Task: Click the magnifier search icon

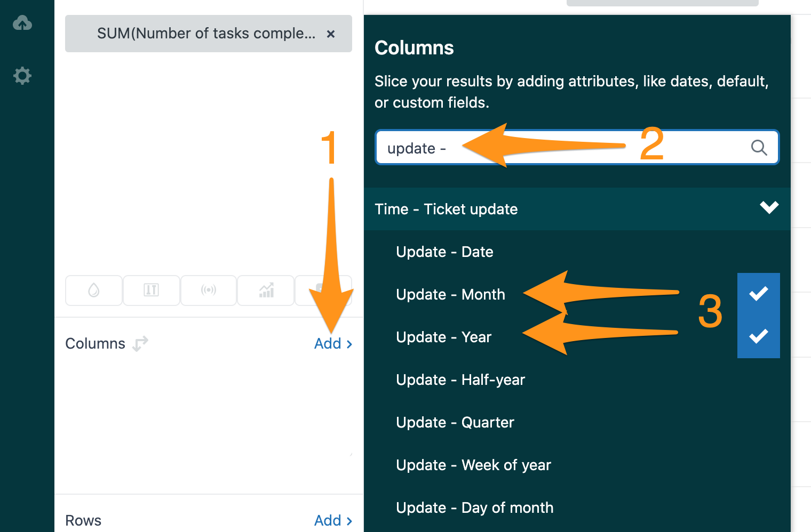Action: click(x=759, y=148)
